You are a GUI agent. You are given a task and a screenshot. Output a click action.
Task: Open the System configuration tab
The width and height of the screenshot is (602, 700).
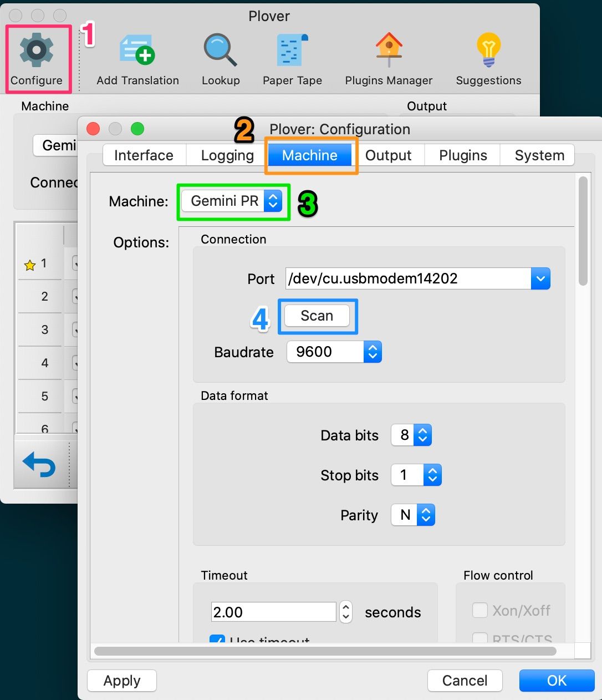pyautogui.click(x=537, y=155)
